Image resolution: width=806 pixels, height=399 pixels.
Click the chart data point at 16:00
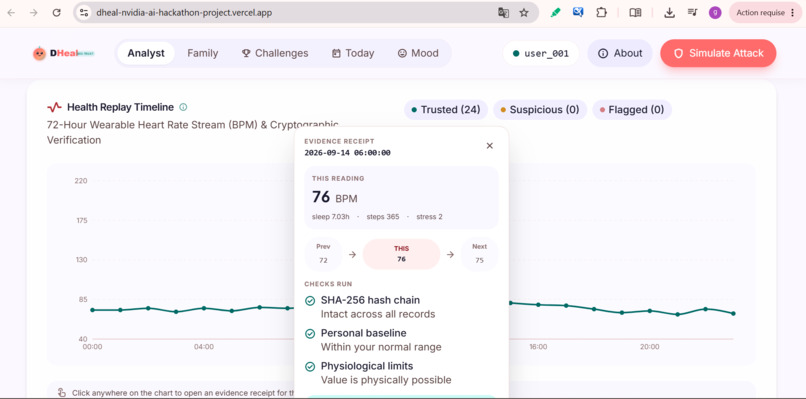[x=538, y=304]
